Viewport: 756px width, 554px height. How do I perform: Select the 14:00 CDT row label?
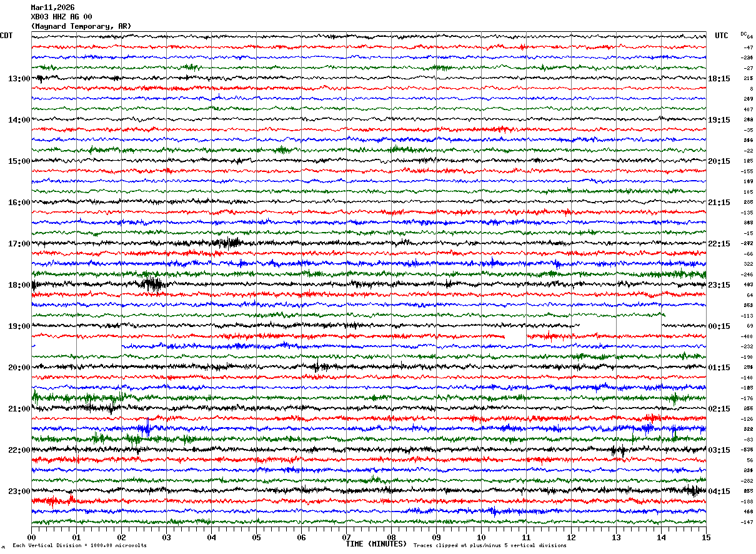coord(19,120)
